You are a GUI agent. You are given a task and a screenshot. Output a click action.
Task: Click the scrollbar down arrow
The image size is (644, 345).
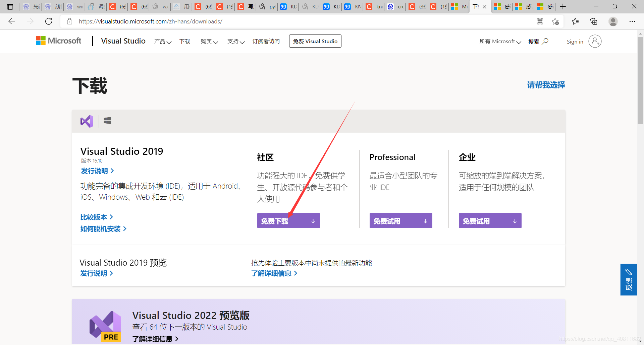click(640, 341)
